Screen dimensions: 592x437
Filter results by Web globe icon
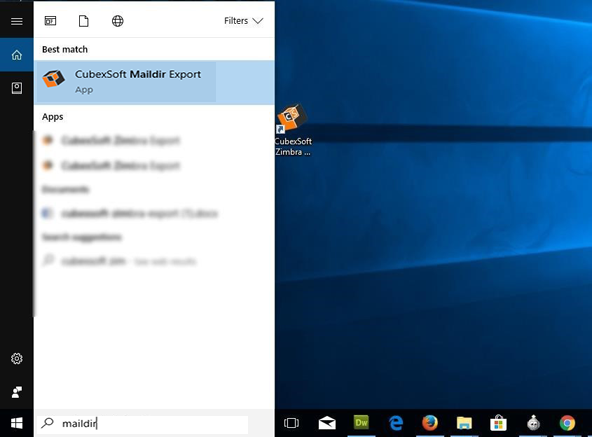pos(117,21)
